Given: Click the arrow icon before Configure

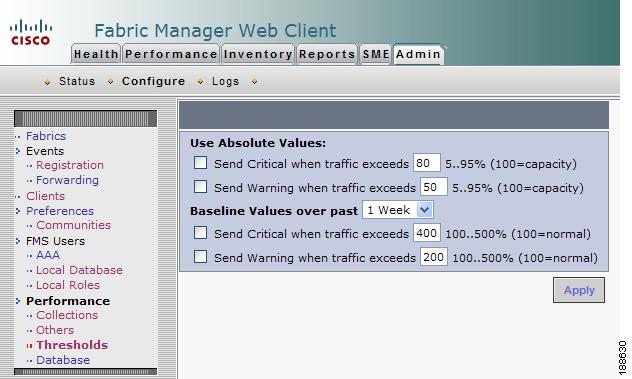Looking at the screenshot, I should (x=110, y=82).
